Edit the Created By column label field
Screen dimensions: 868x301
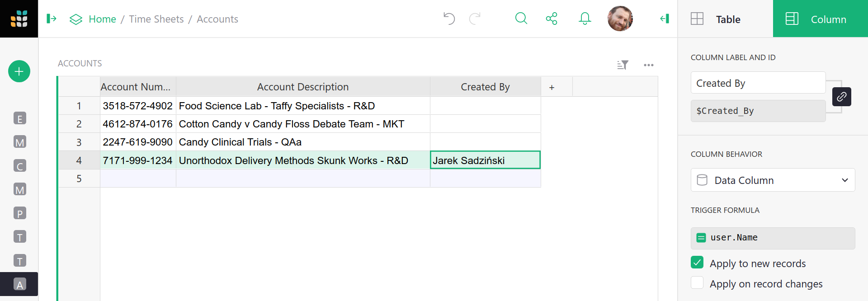[x=758, y=83]
